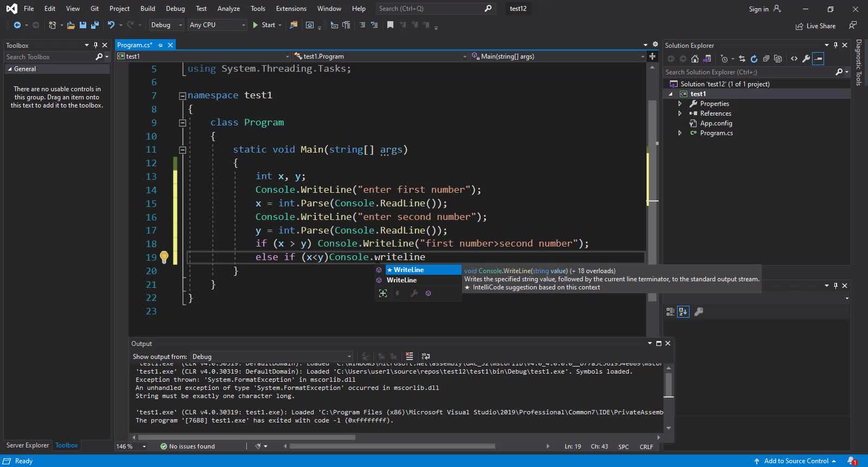
Task: Collapse the namespace test1 code block
Action: pos(182,96)
